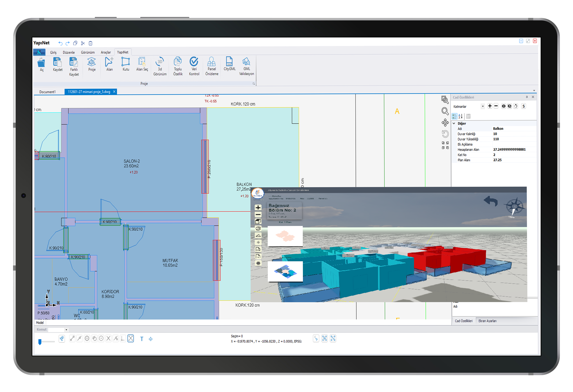This screenshot has height=392, width=573.
Task: Open the Komut command dropdown
Action: 66,330
